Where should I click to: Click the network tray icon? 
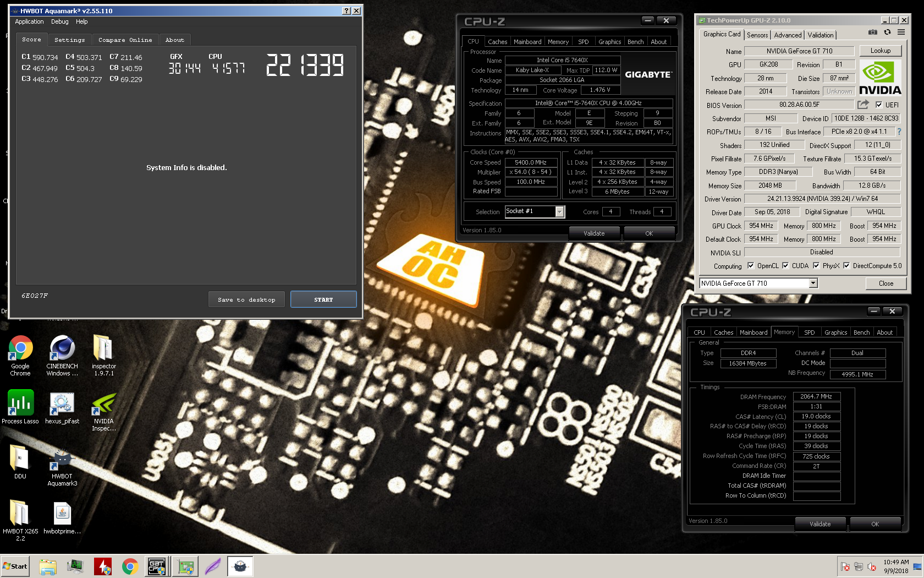[x=859, y=566]
